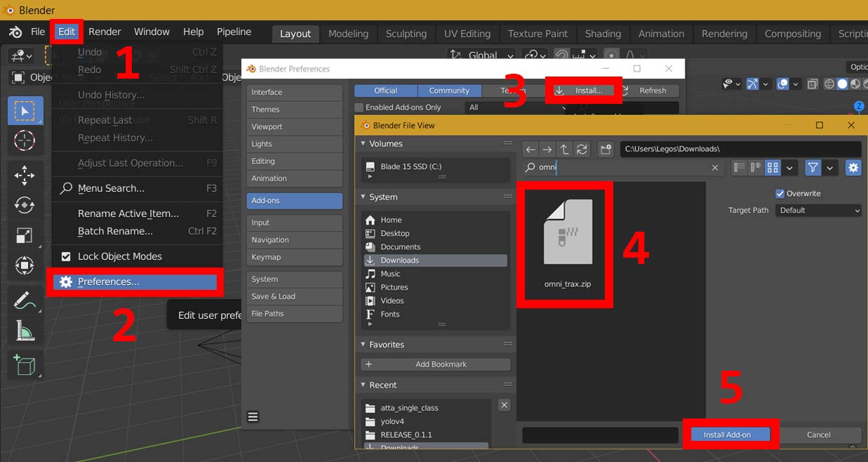The width and height of the screenshot is (868, 462).
Task: Toggle the Overwrite checkbox
Action: 780,193
